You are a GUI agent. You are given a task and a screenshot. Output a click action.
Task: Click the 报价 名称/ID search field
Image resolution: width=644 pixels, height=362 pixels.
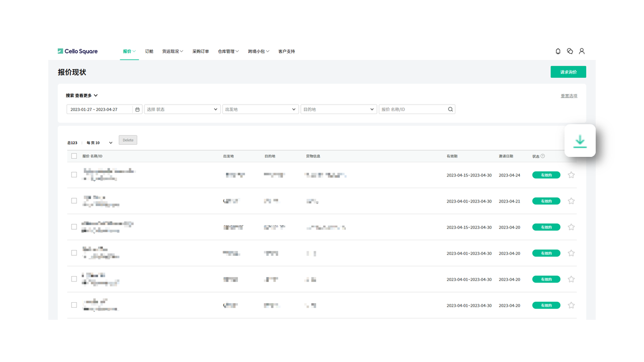[x=413, y=110]
